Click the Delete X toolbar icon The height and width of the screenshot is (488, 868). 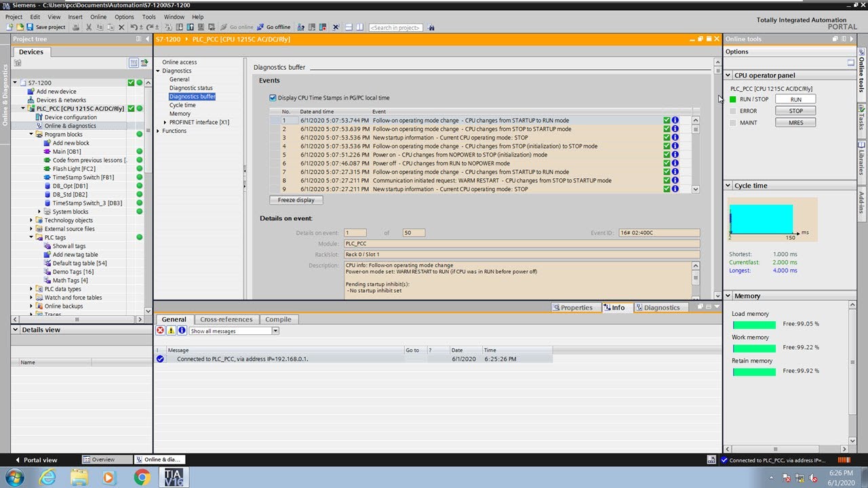(121, 27)
